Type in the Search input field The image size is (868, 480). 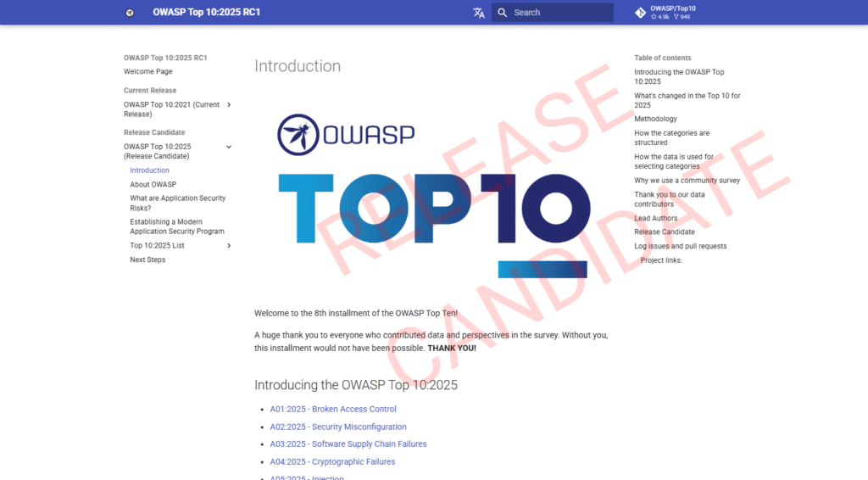(x=559, y=13)
